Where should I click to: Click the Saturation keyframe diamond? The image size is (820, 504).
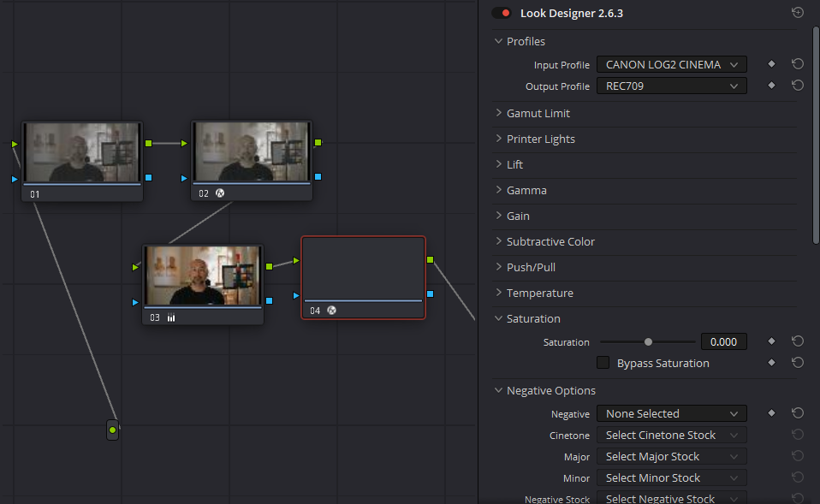771,341
